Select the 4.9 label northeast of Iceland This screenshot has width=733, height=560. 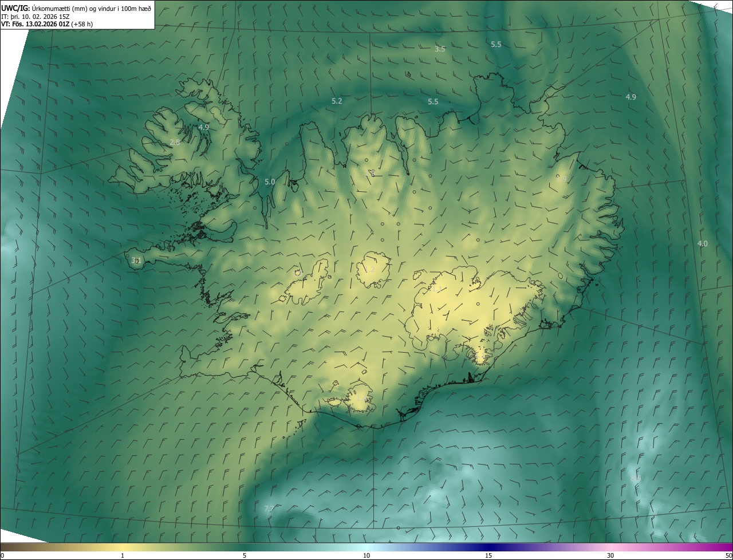click(630, 97)
